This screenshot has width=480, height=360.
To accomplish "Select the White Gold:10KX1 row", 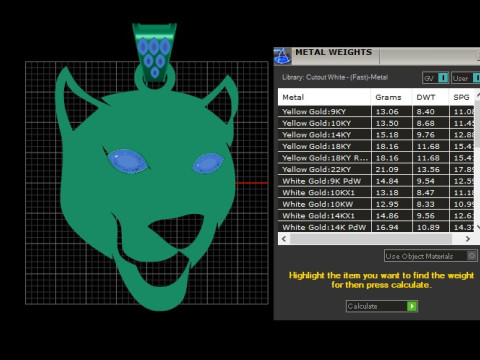I will [376, 192].
